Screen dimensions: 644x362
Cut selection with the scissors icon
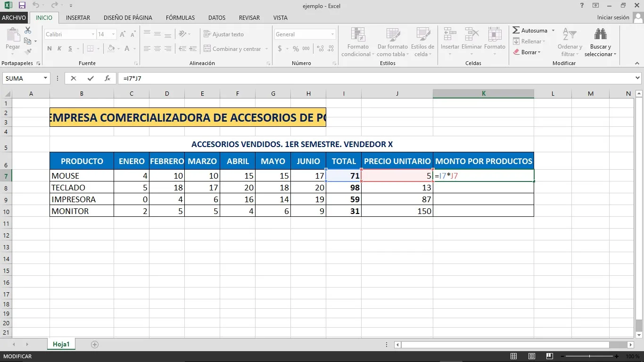28,30
